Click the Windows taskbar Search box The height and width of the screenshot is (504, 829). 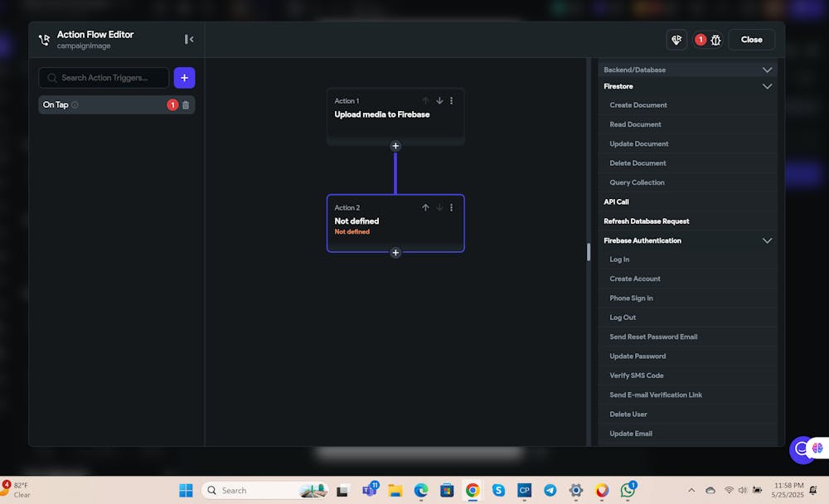pyautogui.click(x=264, y=490)
